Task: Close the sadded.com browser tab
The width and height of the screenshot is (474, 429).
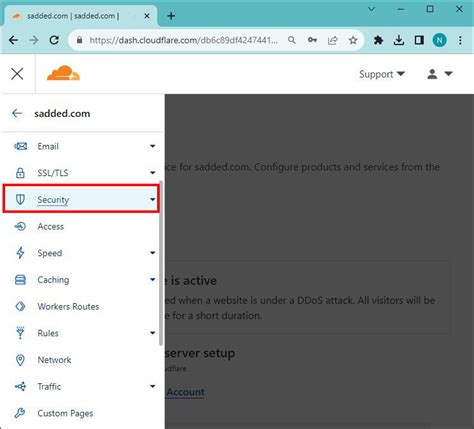Action: 147,16
